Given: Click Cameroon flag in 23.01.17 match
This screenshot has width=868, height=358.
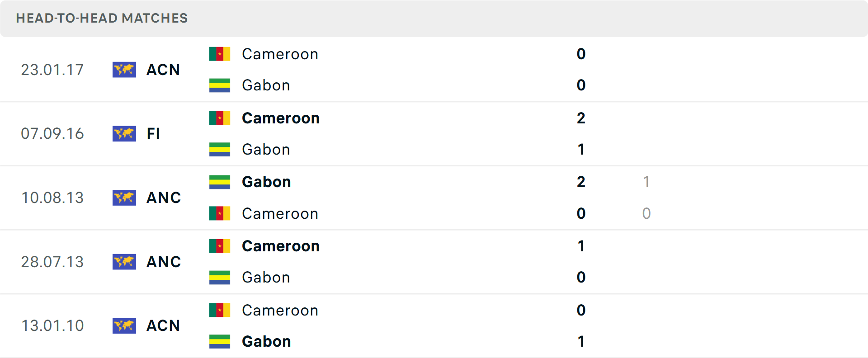Looking at the screenshot, I should [x=220, y=54].
